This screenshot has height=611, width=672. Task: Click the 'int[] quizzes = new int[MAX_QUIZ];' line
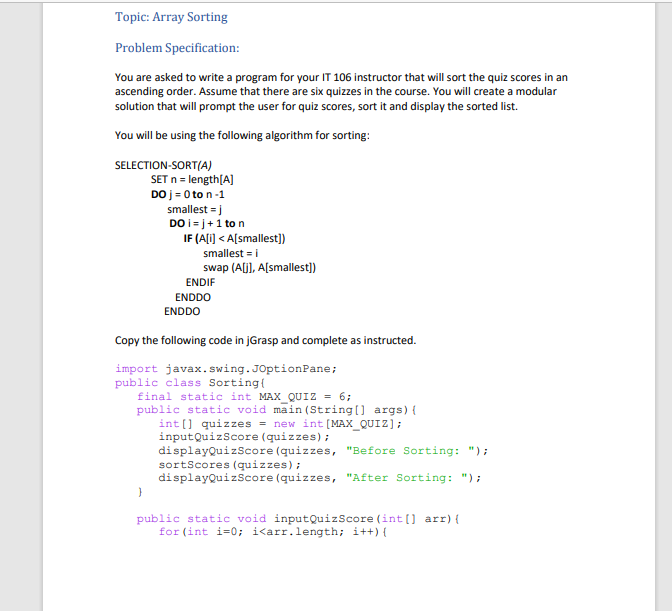tap(280, 424)
